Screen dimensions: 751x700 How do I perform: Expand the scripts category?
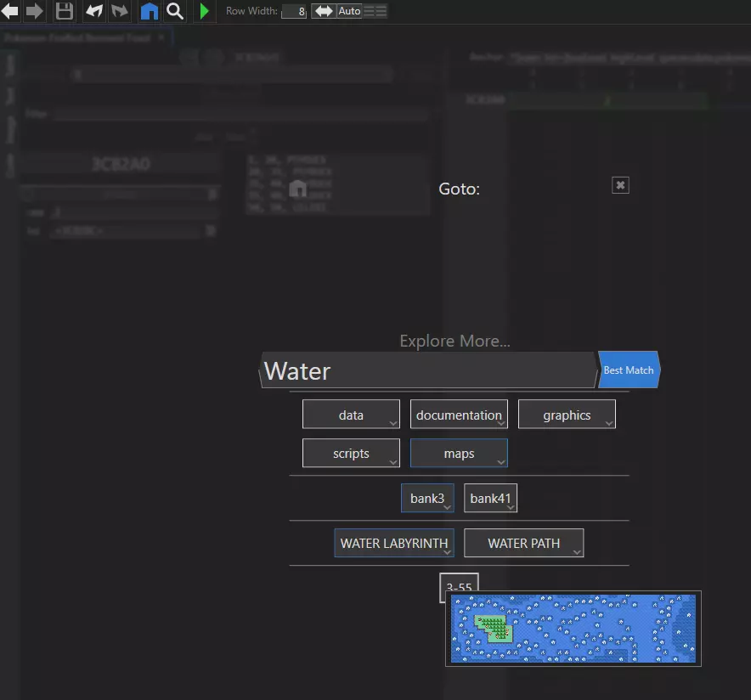[351, 453]
